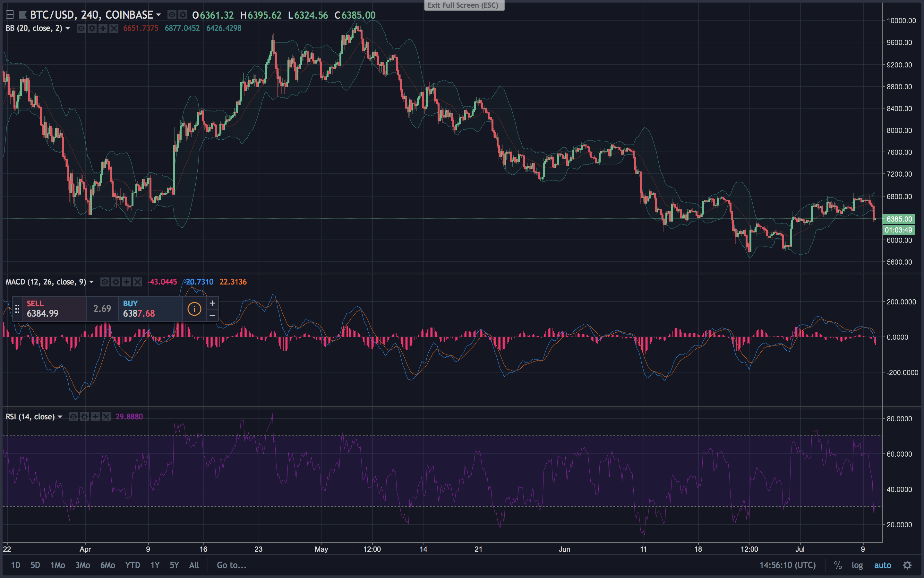Image resolution: width=924 pixels, height=578 pixels.
Task: Select the 1D time range
Action: point(16,565)
